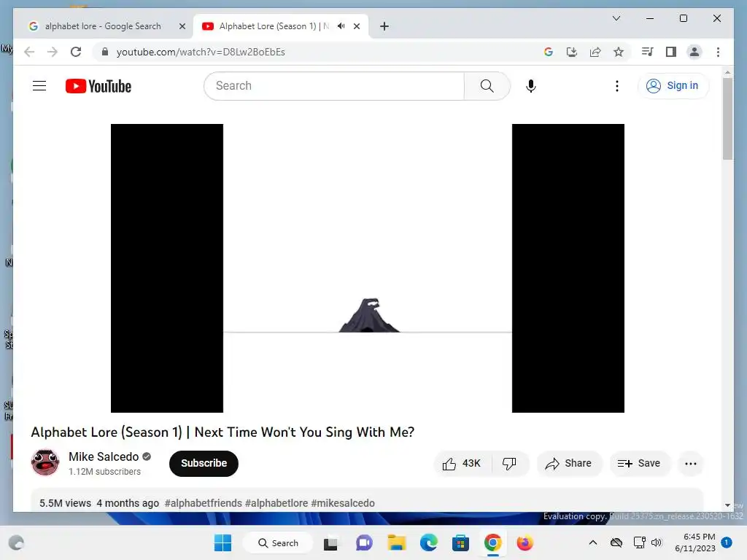Open the OneDrive cloud tray icon

(x=616, y=542)
